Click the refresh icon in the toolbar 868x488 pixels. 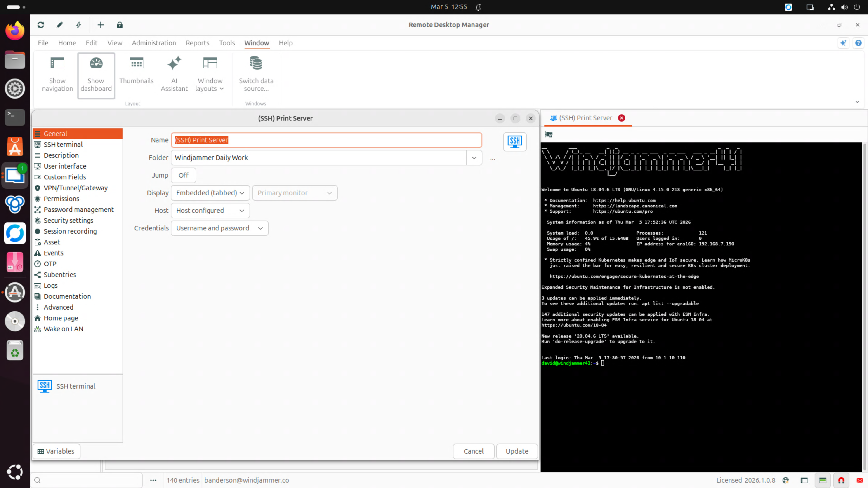point(40,25)
